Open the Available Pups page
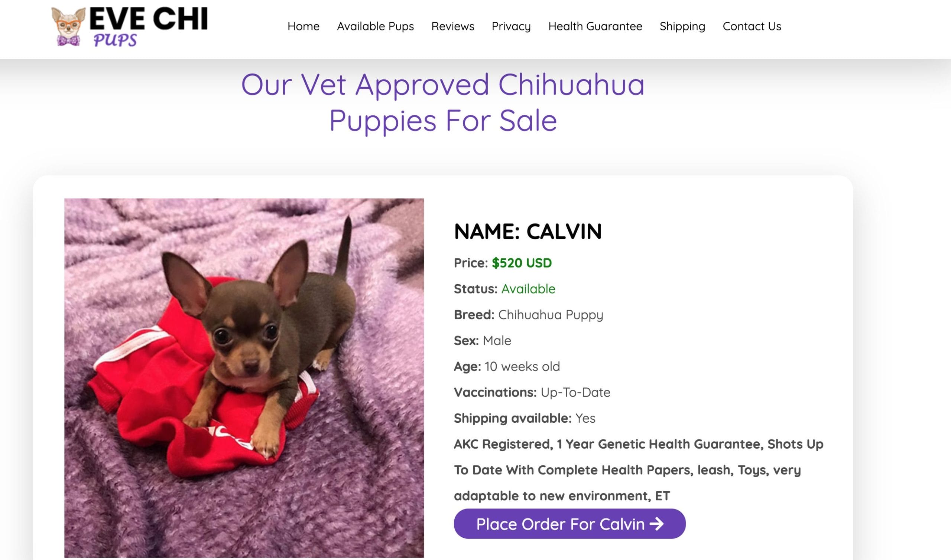 pyautogui.click(x=375, y=26)
